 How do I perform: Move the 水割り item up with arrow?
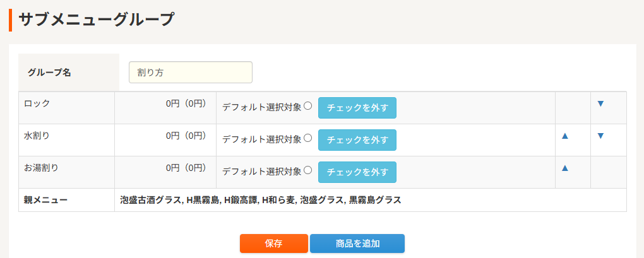[x=565, y=136]
